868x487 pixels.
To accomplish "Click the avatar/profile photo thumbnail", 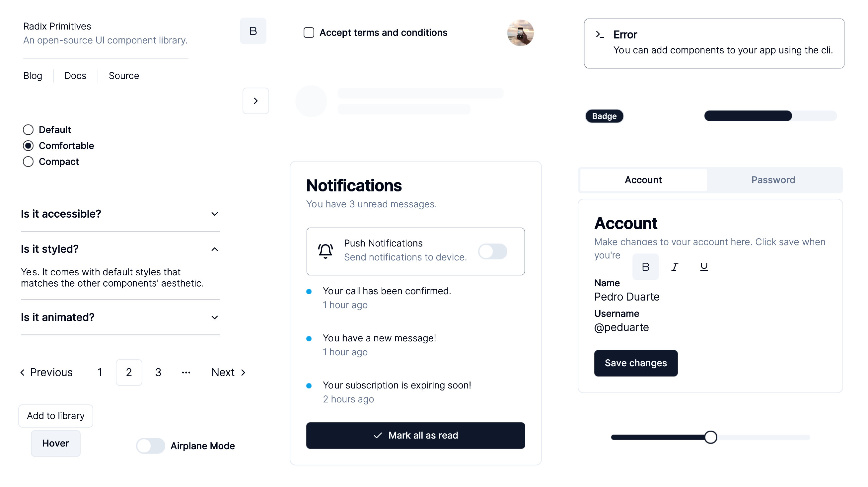I will click(519, 33).
